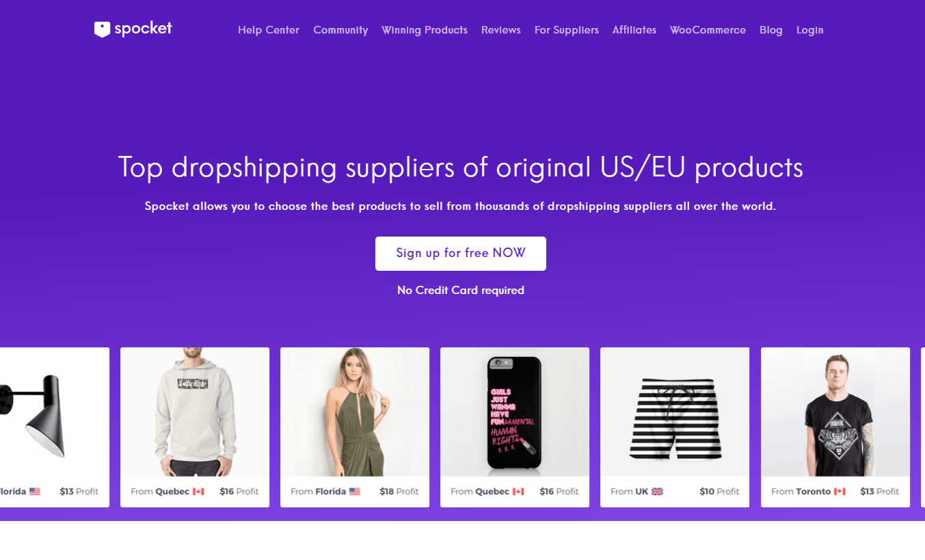
Task: Click the Login link
Action: (x=810, y=30)
